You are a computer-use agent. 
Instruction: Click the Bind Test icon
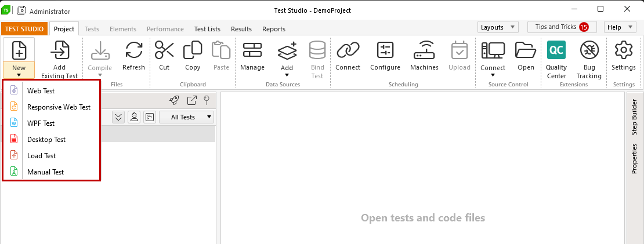317,50
